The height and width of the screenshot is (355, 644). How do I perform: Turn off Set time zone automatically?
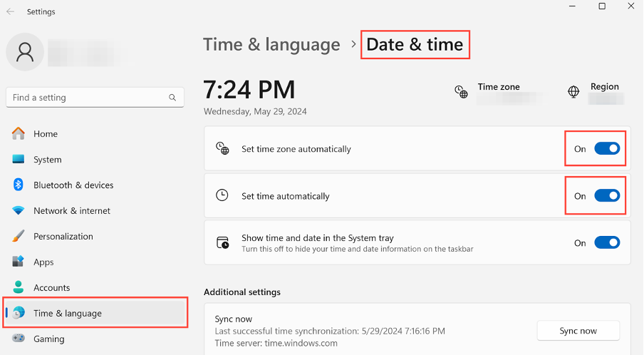click(607, 148)
